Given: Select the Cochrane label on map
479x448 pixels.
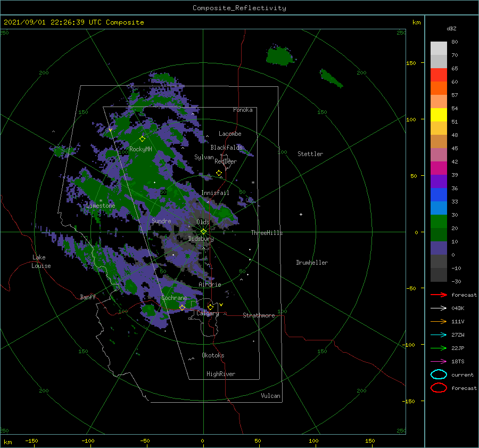Looking at the screenshot, I should (174, 298).
